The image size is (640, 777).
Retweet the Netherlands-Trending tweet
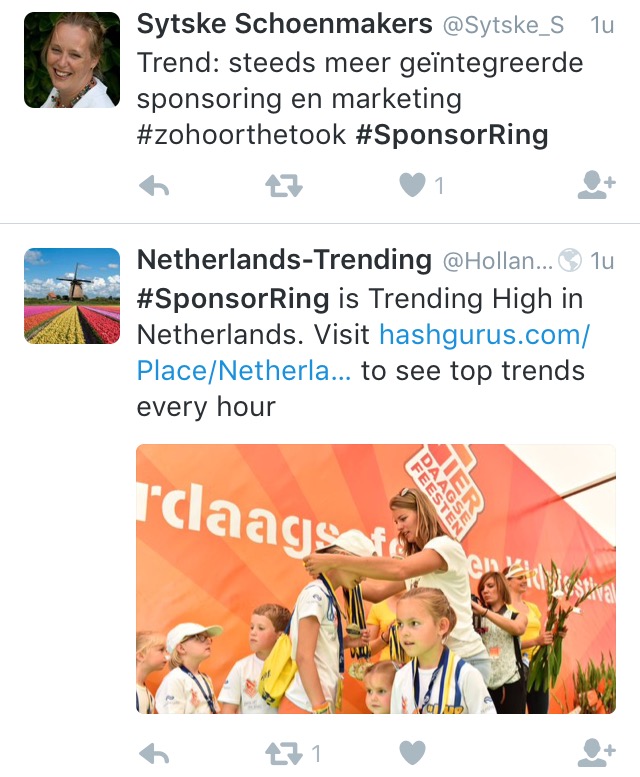pyautogui.click(x=284, y=752)
